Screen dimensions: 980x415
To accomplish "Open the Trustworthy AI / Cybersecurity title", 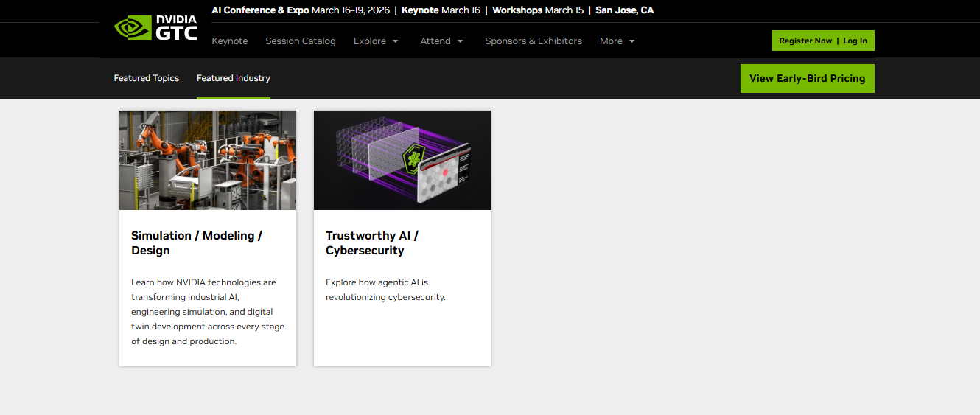I will coord(372,243).
